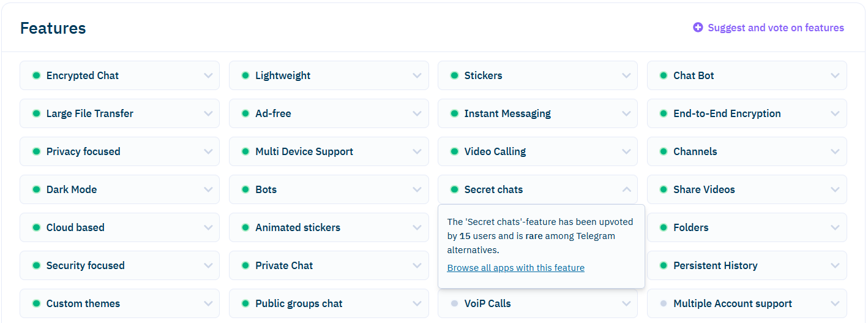Click the plus icon beside Suggest and vote
The width and height of the screenshot is (868, 323).
(x=698, y=28)
